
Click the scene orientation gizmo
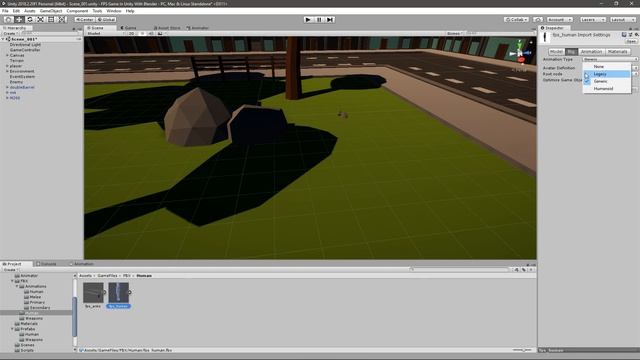coord(520,53)
